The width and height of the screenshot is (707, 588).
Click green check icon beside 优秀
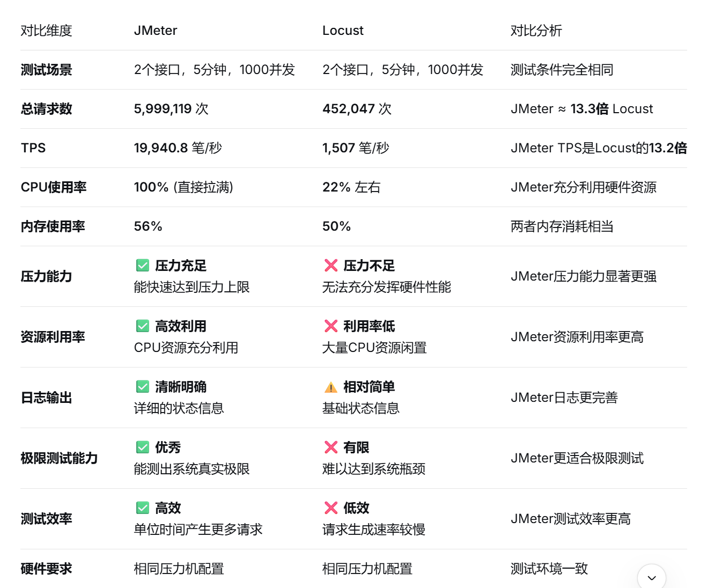click(143, 447)
